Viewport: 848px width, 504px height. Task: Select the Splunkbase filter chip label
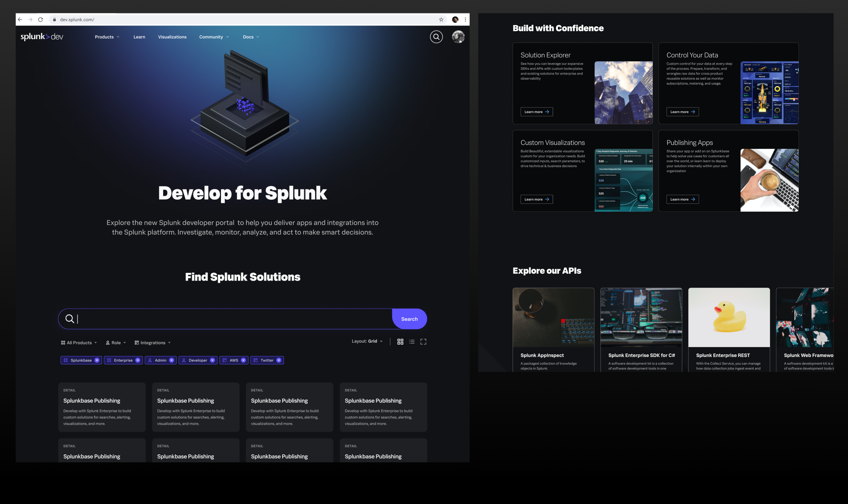click(x=81, y=360)
